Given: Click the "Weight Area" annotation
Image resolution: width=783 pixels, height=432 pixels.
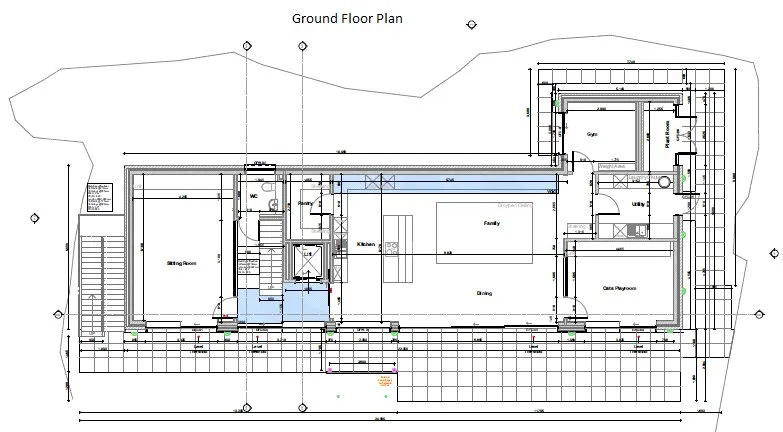Looking at the screenshot, I should point(611,166).
